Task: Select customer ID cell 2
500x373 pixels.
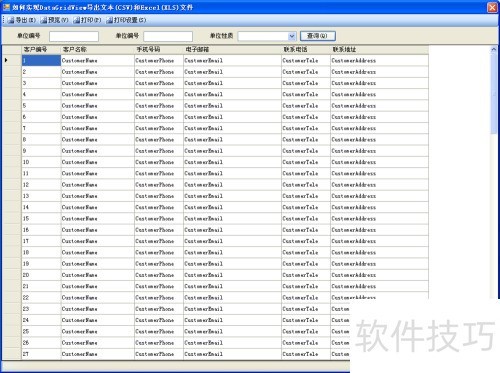Action: (41, 72)
